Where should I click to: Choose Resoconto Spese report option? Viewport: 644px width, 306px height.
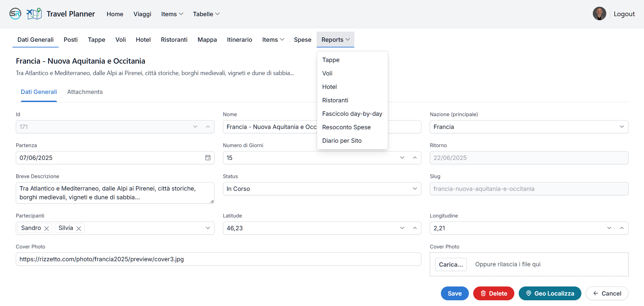pyautogui.click(x=346, y=127)
